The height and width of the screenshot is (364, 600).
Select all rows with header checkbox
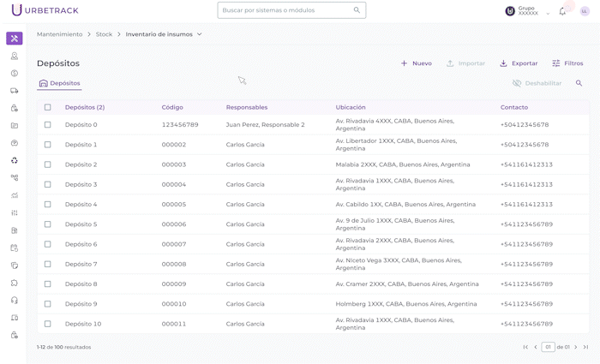tap(48, 107)
